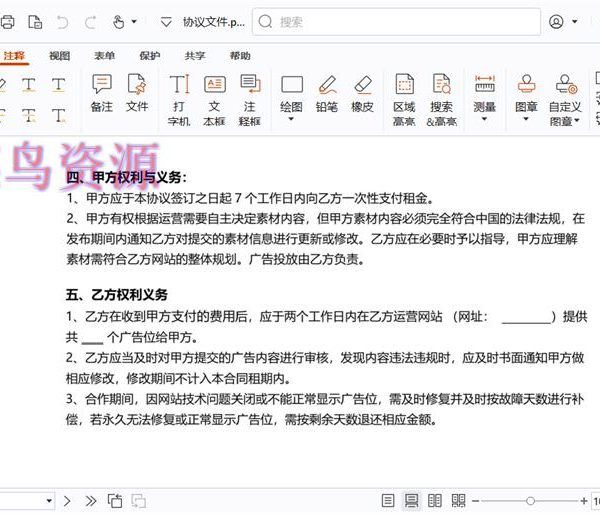This screenshot has height=514, width=600.
Task: Switch to the 视图 ribbon tab
Action: (x=60, y=56)
